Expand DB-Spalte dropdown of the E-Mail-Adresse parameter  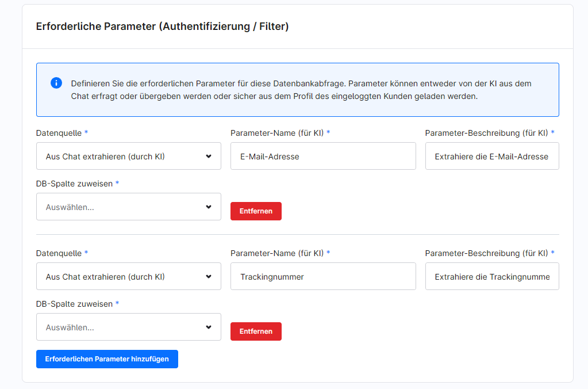point(128,207)
